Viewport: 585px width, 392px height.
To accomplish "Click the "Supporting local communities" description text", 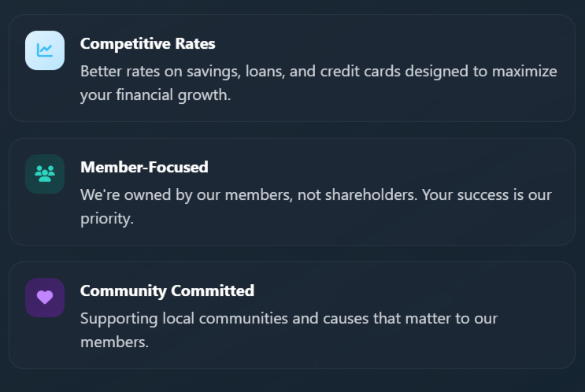I will (x=289, y=330).
